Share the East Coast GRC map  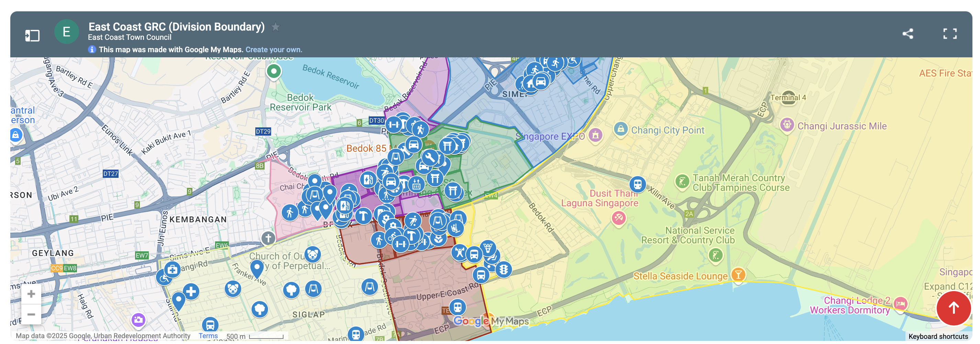908,33
